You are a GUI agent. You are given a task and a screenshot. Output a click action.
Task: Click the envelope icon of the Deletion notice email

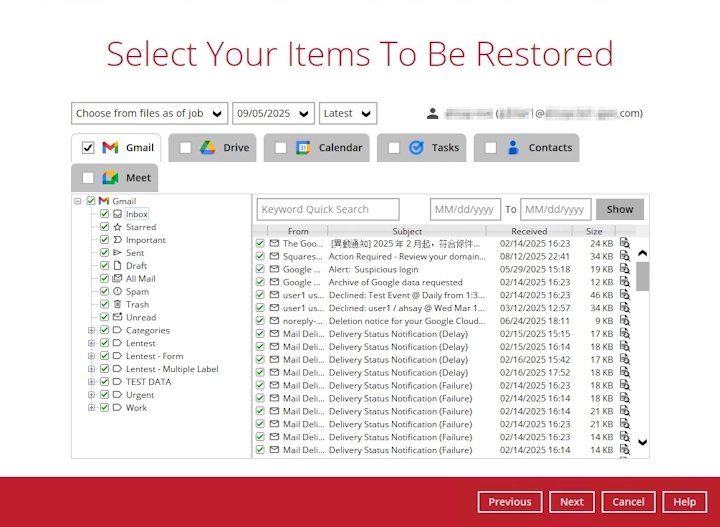[x=275, y=320]
